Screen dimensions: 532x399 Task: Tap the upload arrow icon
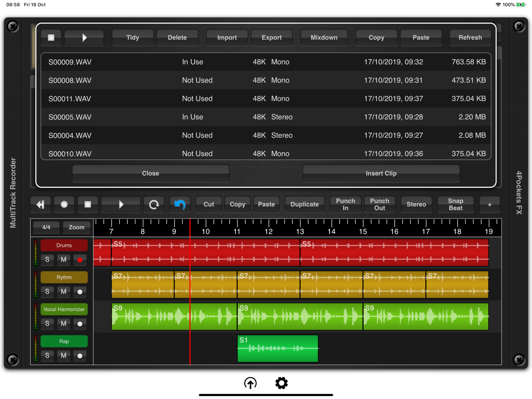250,383
